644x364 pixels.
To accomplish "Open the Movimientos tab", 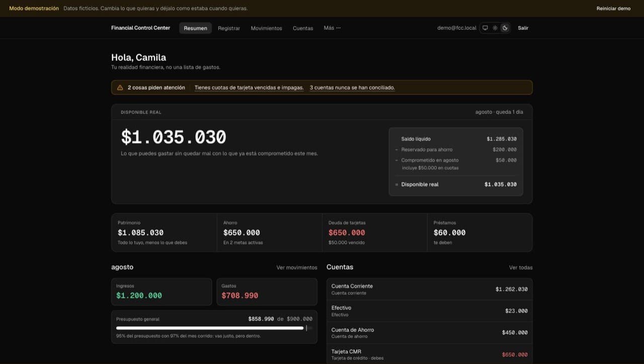I will tap(267, 28).
